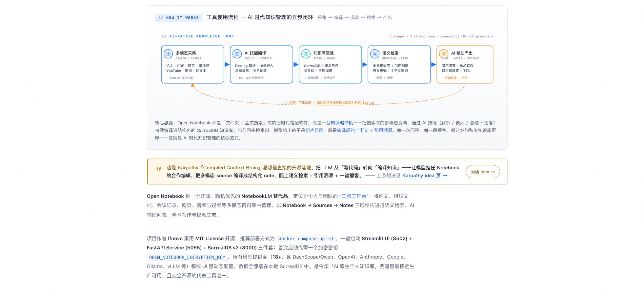Click the bold "Notebook → Sources → Notes" text
This screenshot has width=644, height=295.
point(318,205)
